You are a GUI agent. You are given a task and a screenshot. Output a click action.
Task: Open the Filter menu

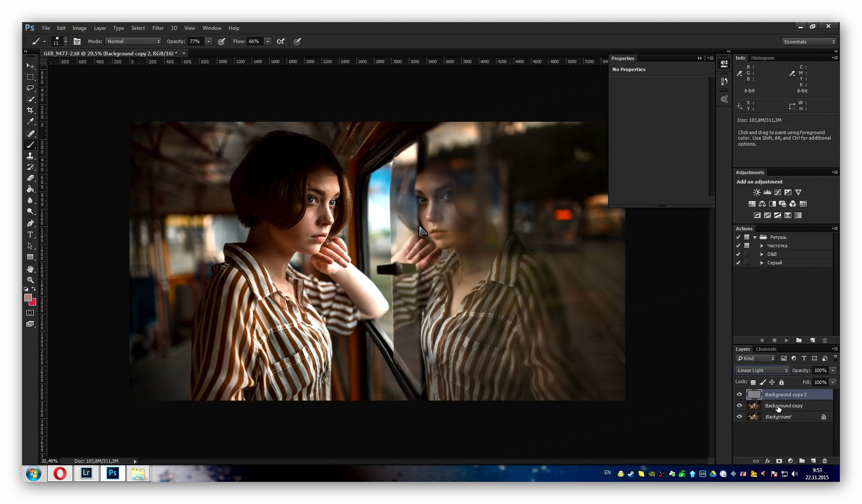tap(158, 28)
